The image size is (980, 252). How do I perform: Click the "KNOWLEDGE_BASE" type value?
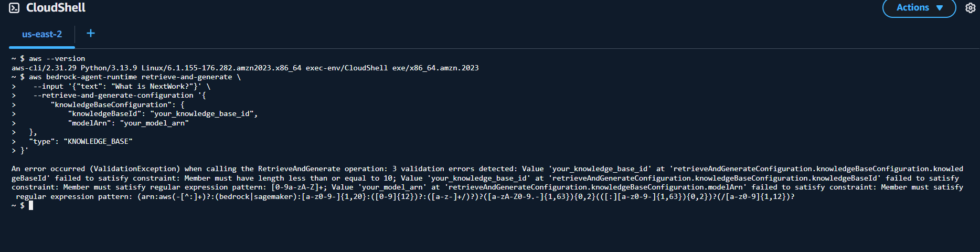[98, 142]
